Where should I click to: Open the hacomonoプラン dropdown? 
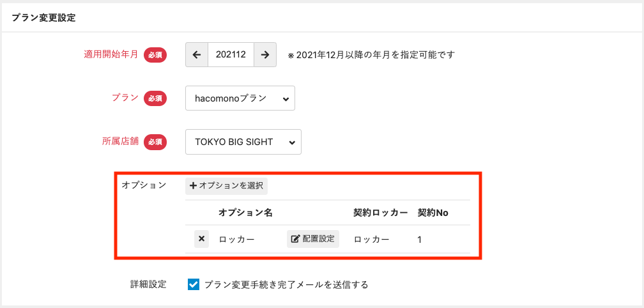pyautogui.click(x=240, y=98)
